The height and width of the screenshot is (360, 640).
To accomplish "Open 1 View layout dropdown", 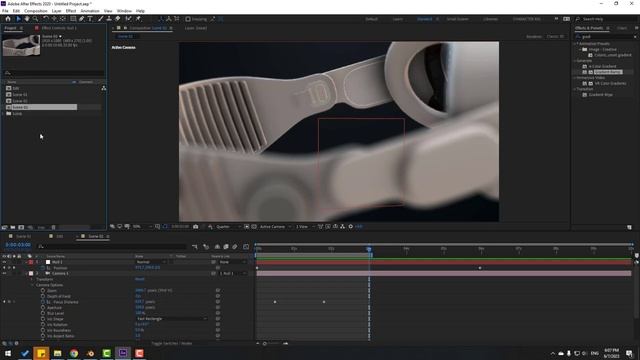I will 304,227.
